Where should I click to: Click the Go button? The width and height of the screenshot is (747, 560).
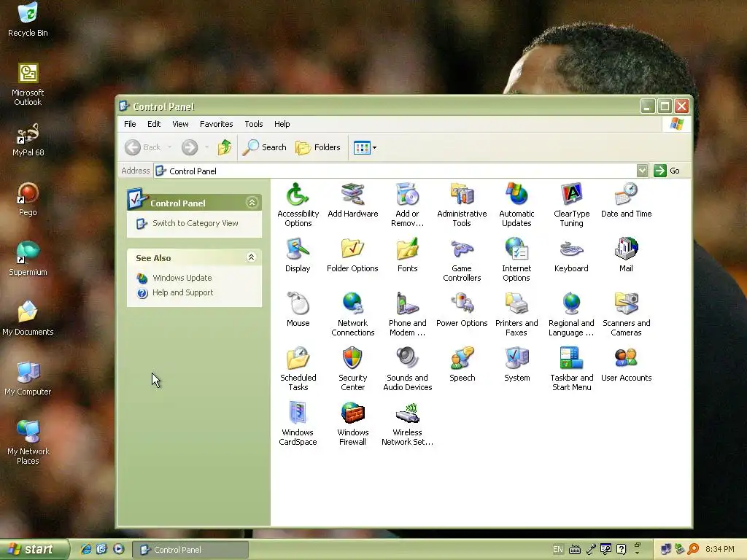coord(667,171)
